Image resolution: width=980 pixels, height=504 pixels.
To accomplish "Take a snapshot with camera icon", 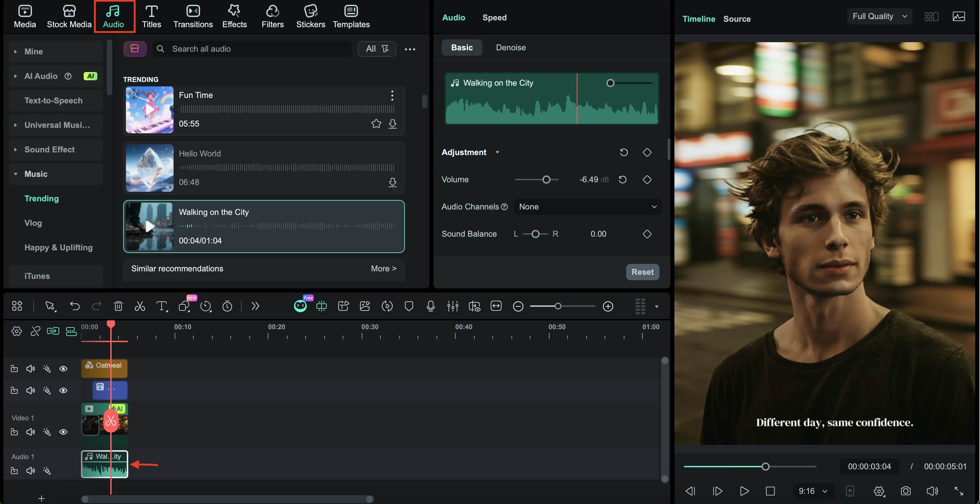I will tap(906, 491).
